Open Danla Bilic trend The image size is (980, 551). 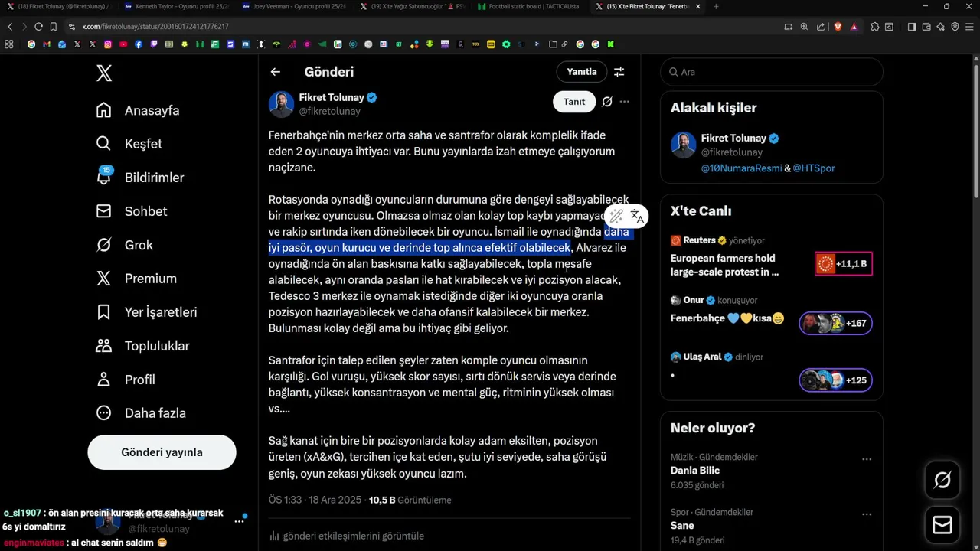[695, 471]
